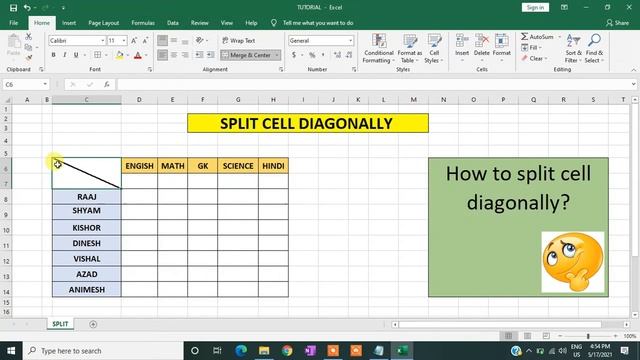Open the font size dropdown
This screenshot has height=360, width=640.
click(124, 40)
